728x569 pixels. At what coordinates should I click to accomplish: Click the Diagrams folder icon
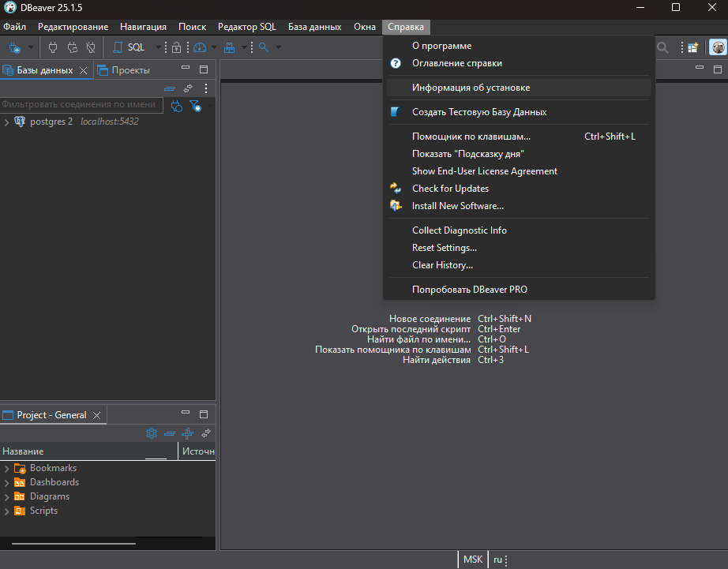(20, 496)
